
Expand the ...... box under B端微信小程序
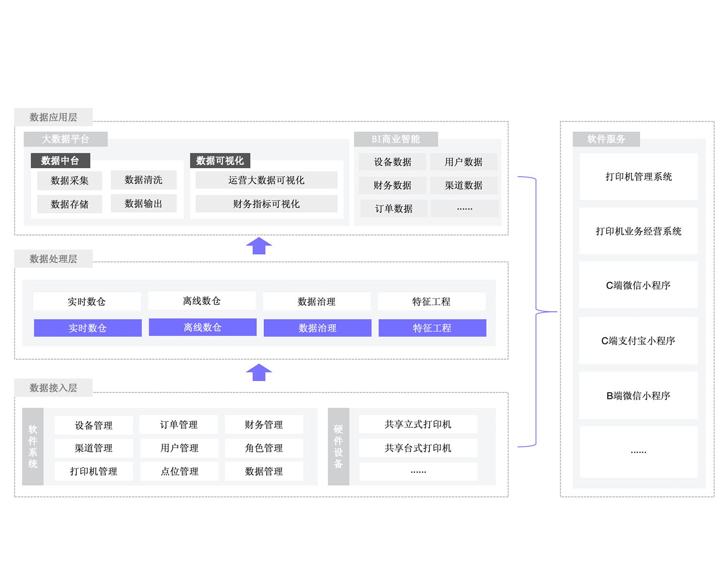tap(638, 451)
